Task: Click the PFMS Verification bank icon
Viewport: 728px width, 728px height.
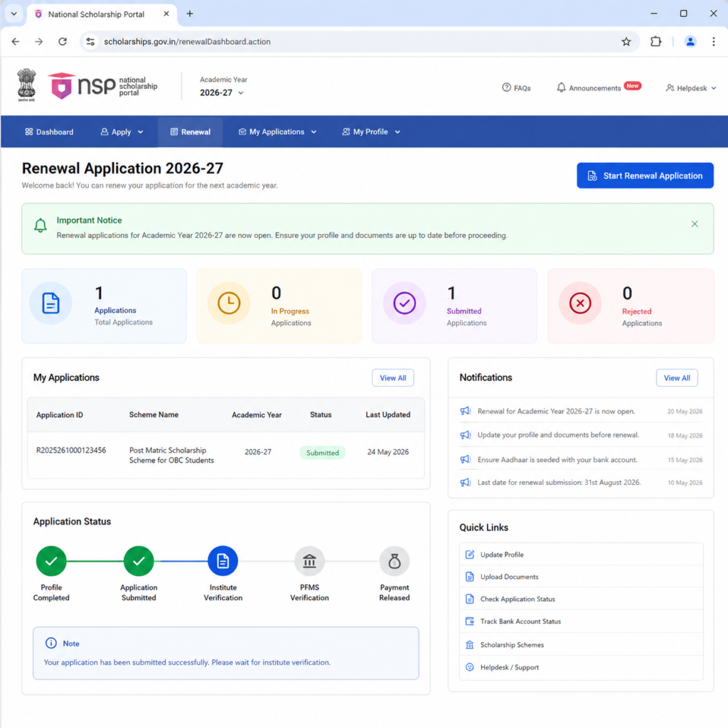Action: (309, 561)
